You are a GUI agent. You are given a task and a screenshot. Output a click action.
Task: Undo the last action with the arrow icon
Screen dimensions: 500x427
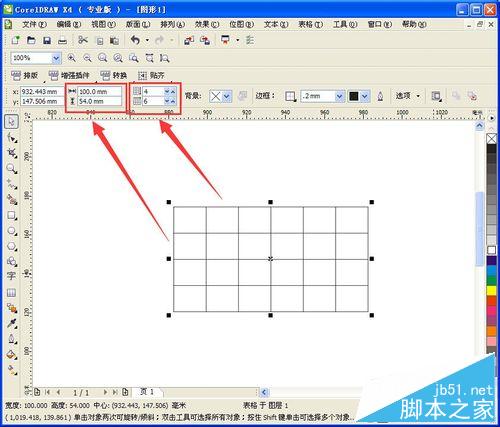[x=135, y=40]
